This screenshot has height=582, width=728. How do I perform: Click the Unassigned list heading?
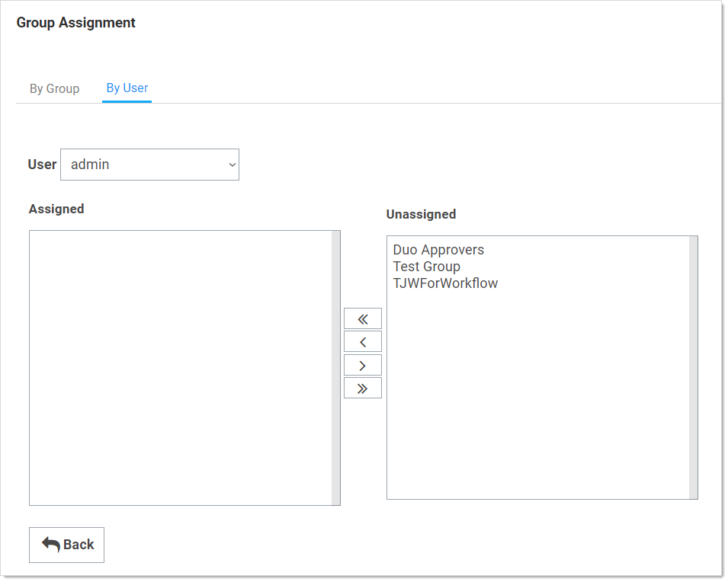(421, 215)
